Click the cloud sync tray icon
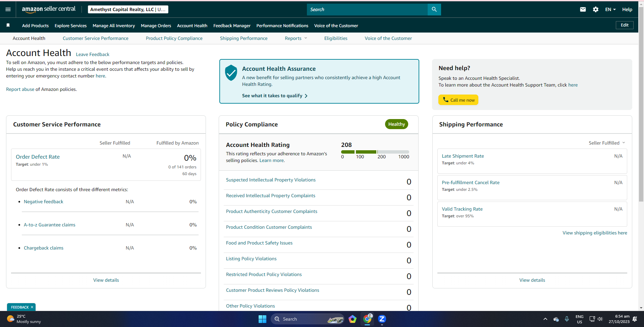The image size is (644, 327). click(556, 319)
